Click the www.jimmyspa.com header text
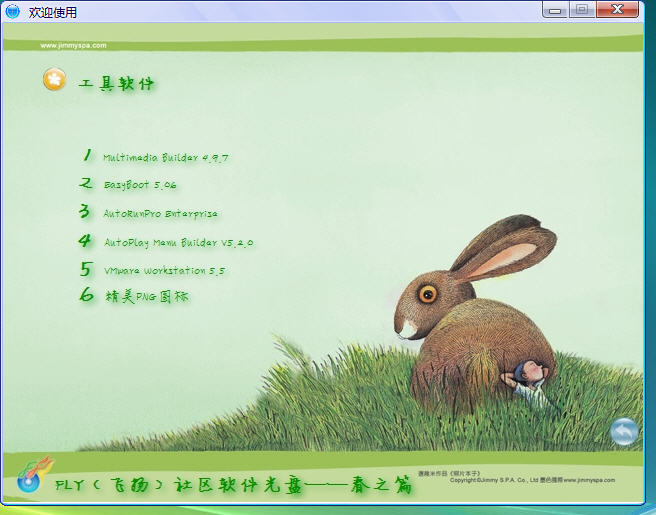 [73, 45]
